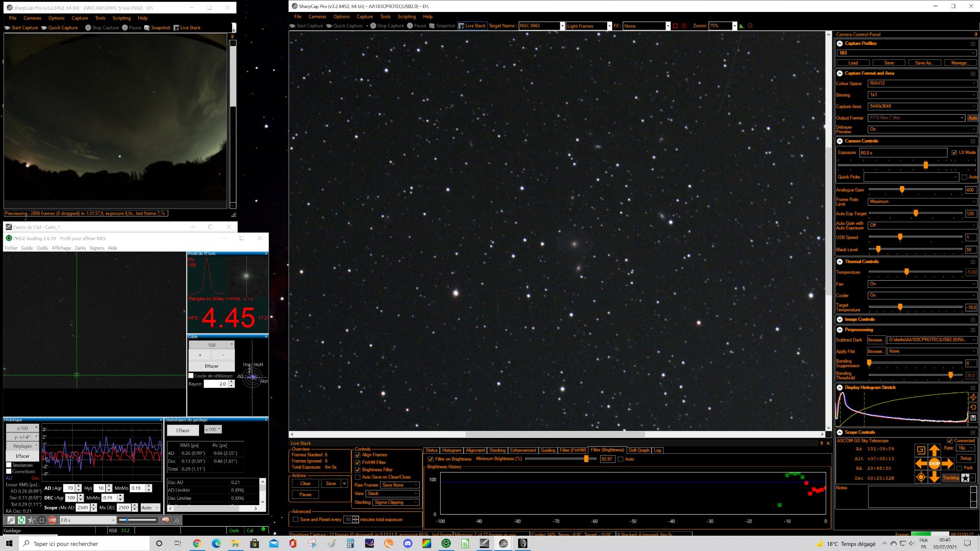Enable Save and Reset every checkbox
The image size is (980, 551).
pyautogui.click(x=296, y=519)
